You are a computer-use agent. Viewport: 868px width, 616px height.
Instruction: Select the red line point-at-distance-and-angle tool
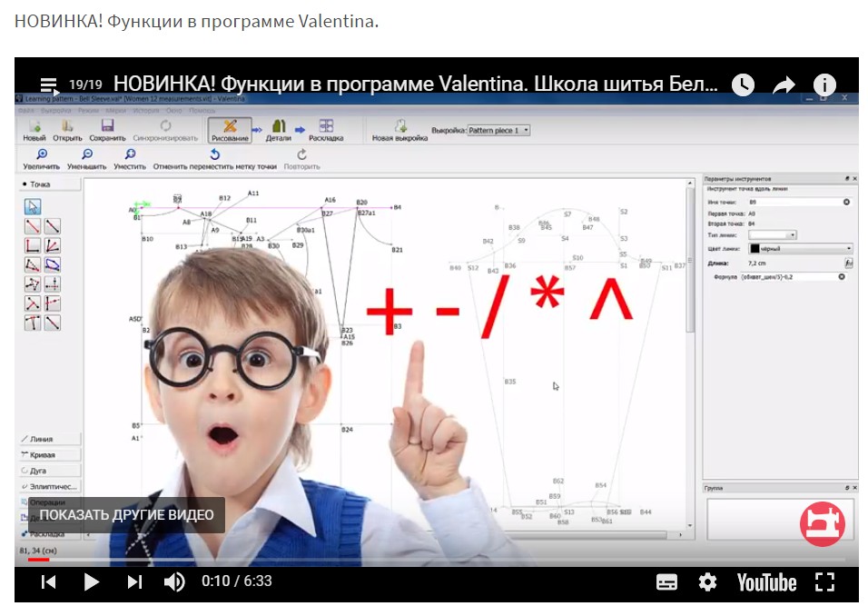[33, 226]
